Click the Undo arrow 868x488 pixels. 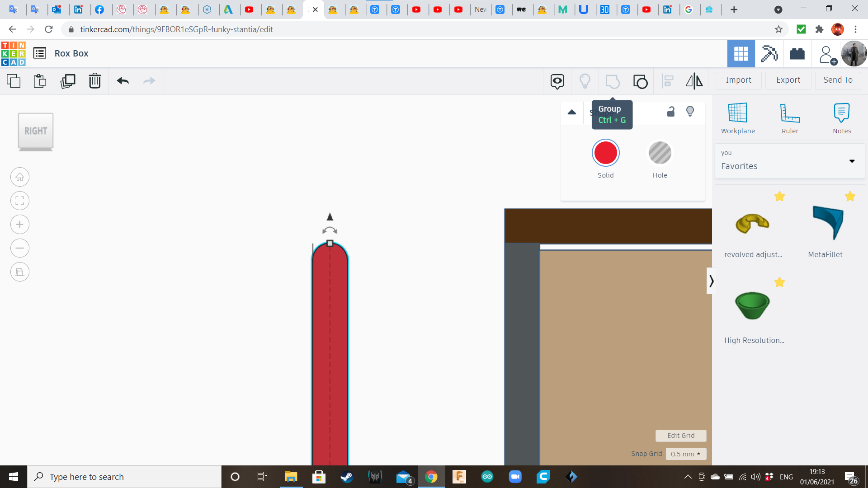click(x=123, y=81)
